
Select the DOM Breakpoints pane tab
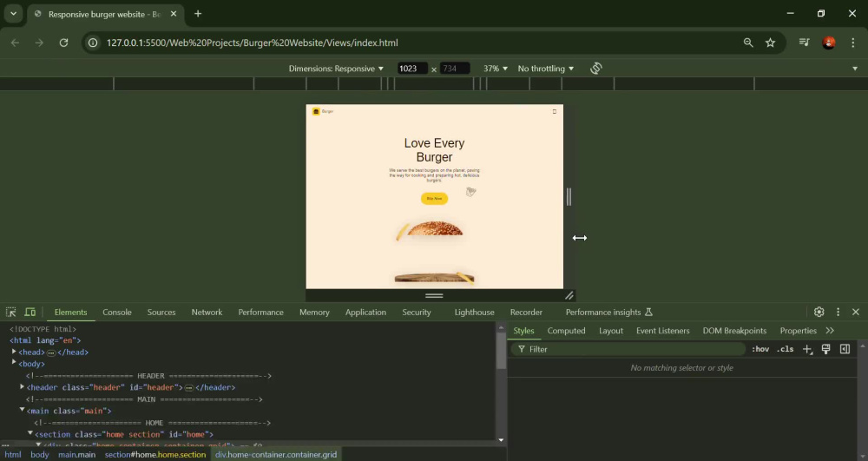(734, 331)
